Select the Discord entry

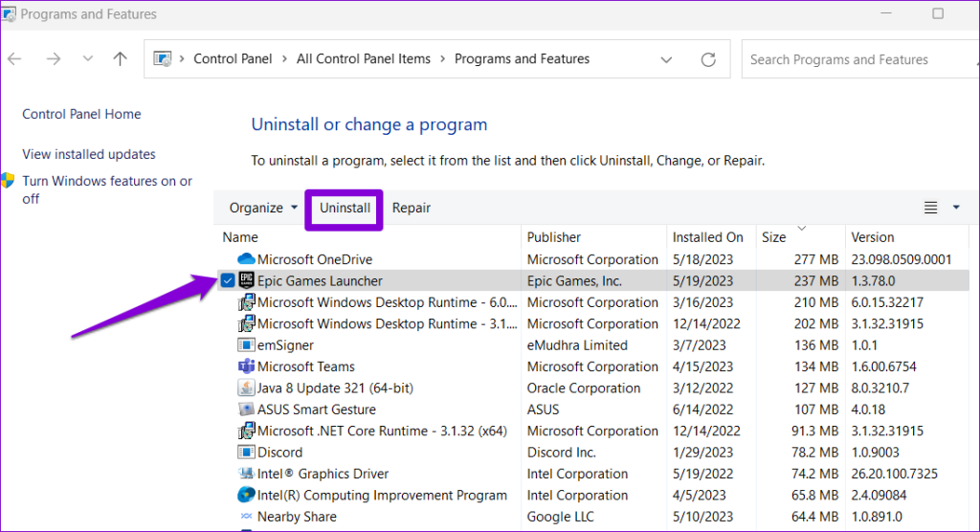pyautogui.click(x=280, y=452)
